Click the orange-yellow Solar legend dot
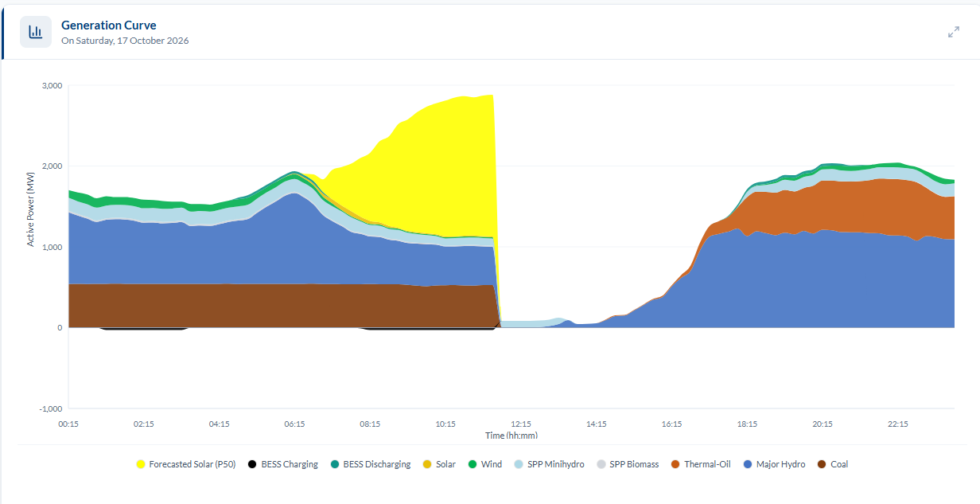 click(427, 464)
